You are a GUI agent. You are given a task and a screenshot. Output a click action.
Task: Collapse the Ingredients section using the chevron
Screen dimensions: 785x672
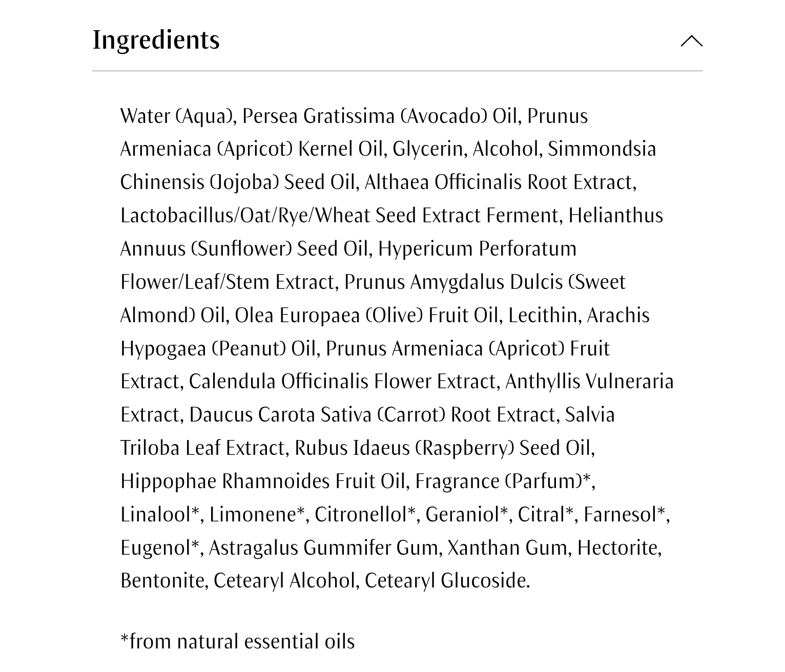pyautogui.click(x=691, y=41)
